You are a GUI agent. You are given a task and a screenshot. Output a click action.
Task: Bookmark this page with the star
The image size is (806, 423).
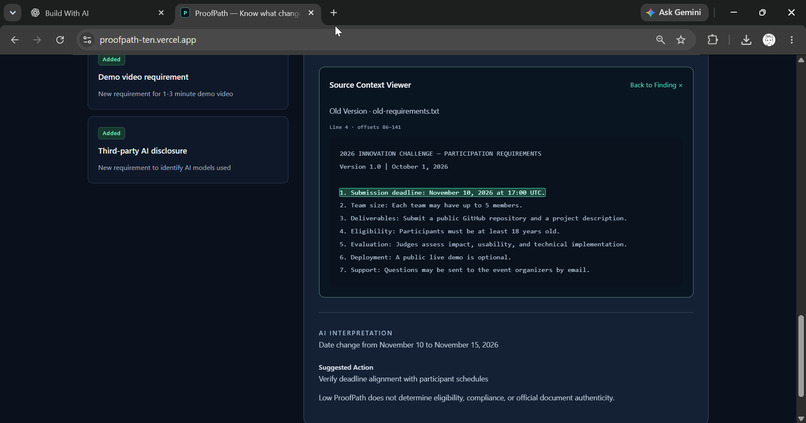pyautogui.click(x=681, y=40)
